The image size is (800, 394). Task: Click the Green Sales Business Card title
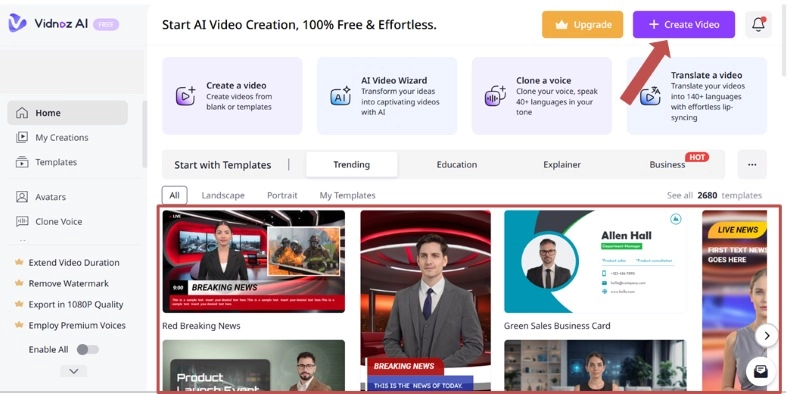(x=557, y=326)
